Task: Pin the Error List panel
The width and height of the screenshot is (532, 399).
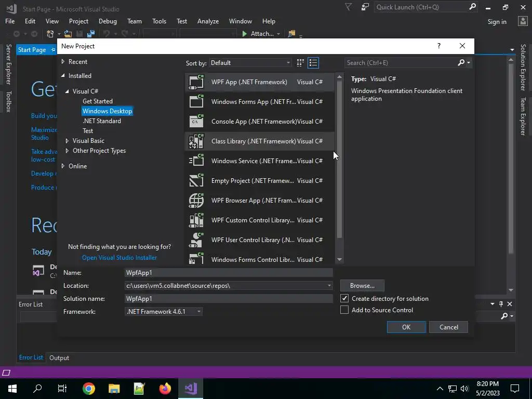Action: [x=501, y=304]
